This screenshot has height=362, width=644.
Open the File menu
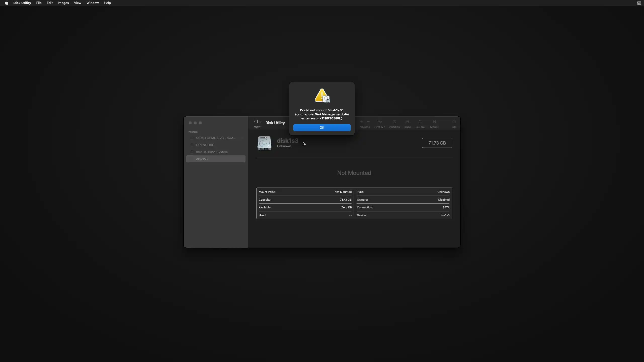[39, 3]
